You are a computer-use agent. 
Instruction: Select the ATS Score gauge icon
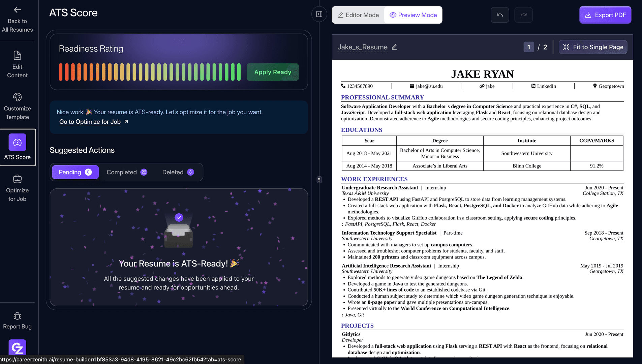pos(17,142)
